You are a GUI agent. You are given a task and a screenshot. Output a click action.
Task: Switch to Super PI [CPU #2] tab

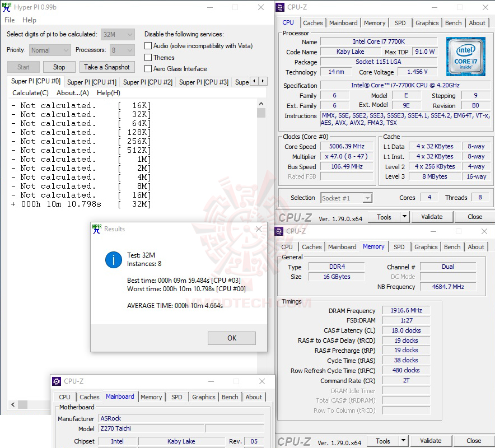pyautogui.click(x=148, y=82)
